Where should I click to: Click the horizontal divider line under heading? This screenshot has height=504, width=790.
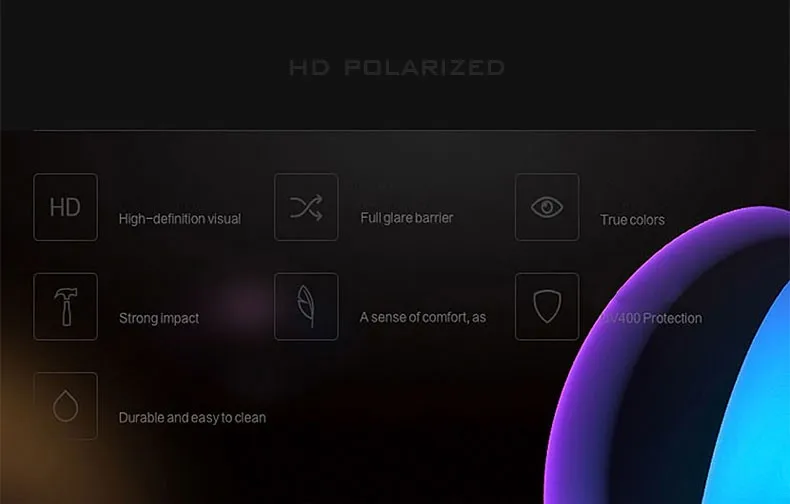394,131
